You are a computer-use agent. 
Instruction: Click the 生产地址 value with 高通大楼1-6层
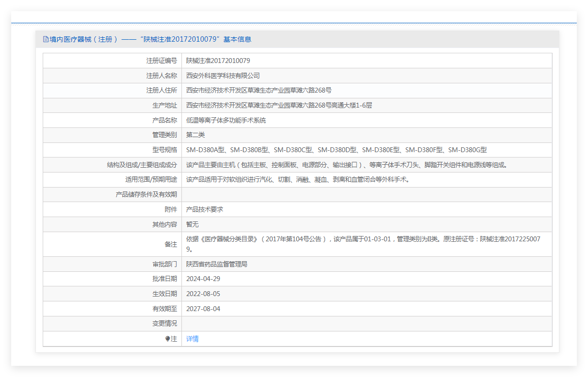coord(279,105)
